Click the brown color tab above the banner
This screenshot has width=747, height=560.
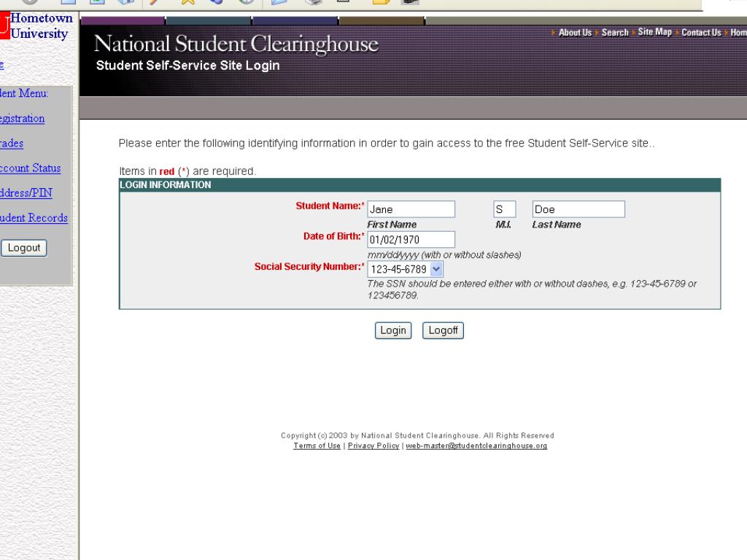coord(382,21)
